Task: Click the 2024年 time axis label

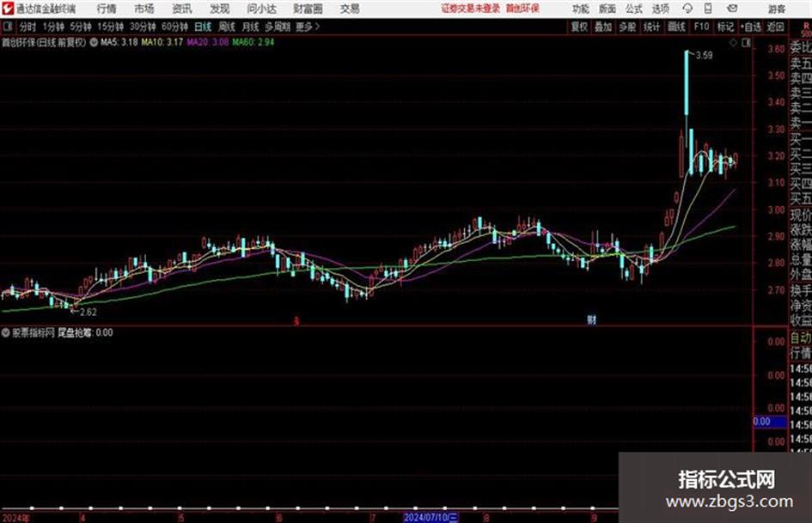Action: [15, 518]
